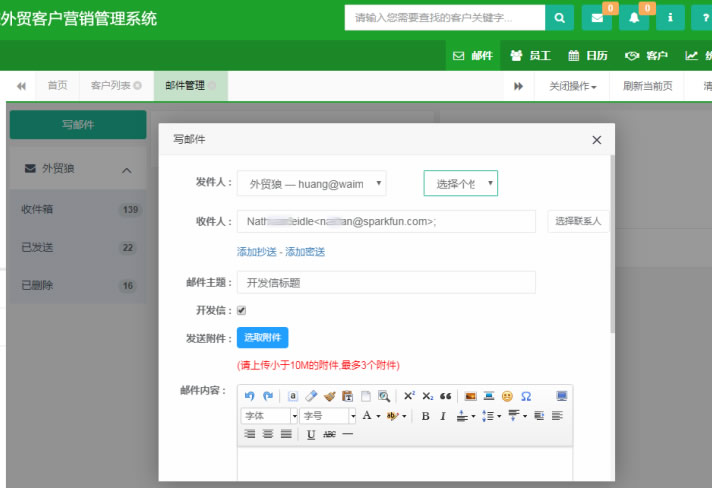Open the 日历 calendar menu
Screen dimensions: 712x488
[588, 56]
